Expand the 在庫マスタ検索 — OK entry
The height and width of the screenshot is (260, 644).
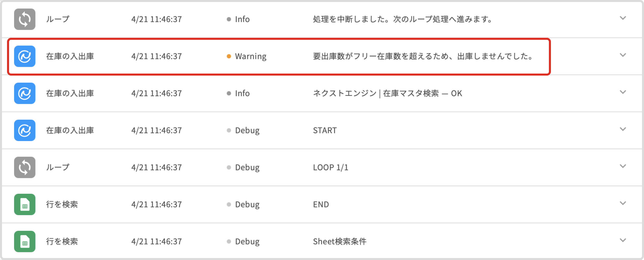[623, 92]
